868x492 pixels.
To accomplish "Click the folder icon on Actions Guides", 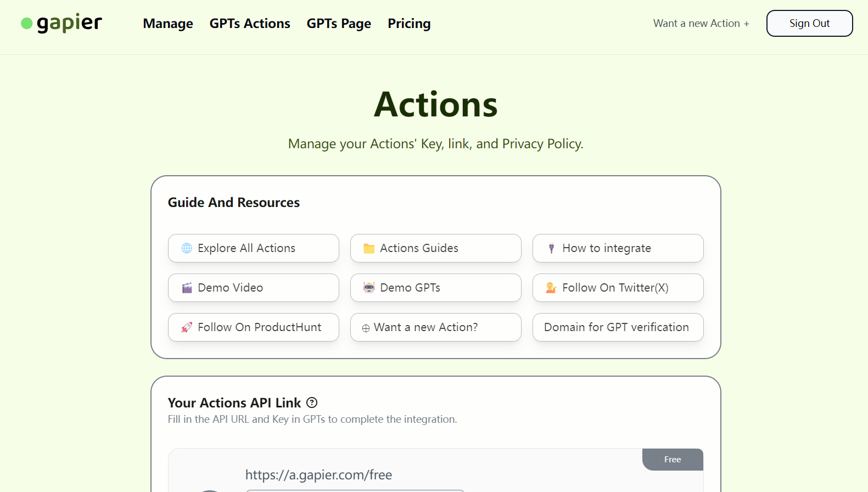I will click(369, 248).
